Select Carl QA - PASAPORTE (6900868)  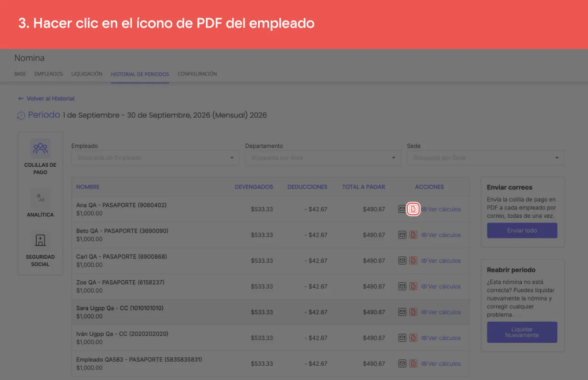pos(122,256)
